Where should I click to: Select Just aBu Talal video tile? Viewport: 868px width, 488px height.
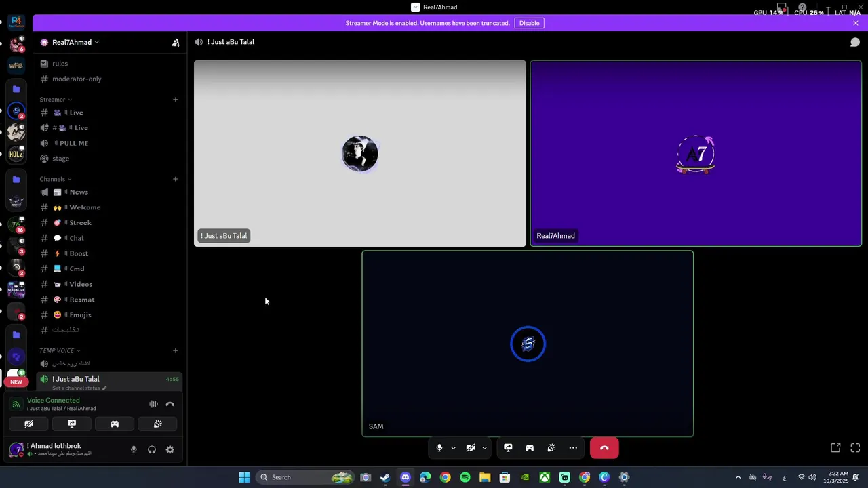pyautogui.click(x=360, y=153)
